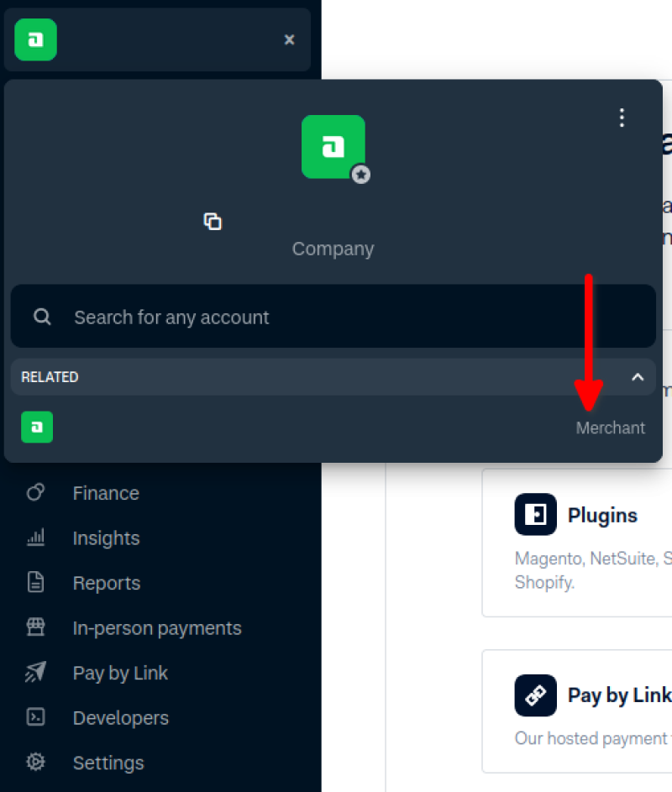Click the Settings gear icon
The width and height of the screenshot is (672, 792).
point(35,762)
